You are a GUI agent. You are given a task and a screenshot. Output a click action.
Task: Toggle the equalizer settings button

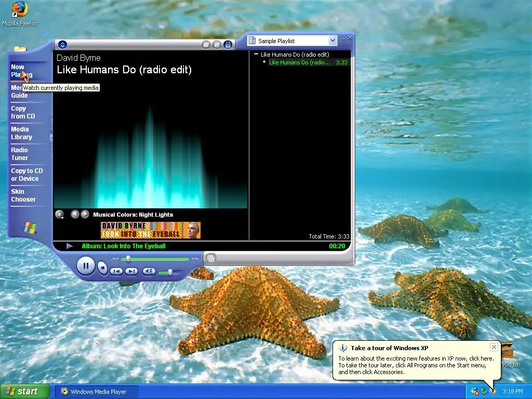(x=217, y=45)
